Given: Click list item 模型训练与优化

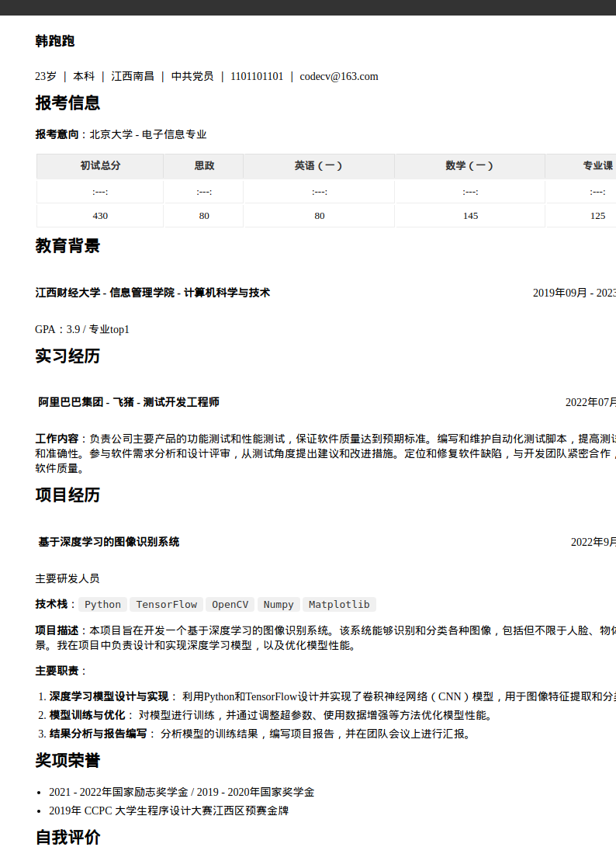Looking at the screenshot, I should 87,715.
